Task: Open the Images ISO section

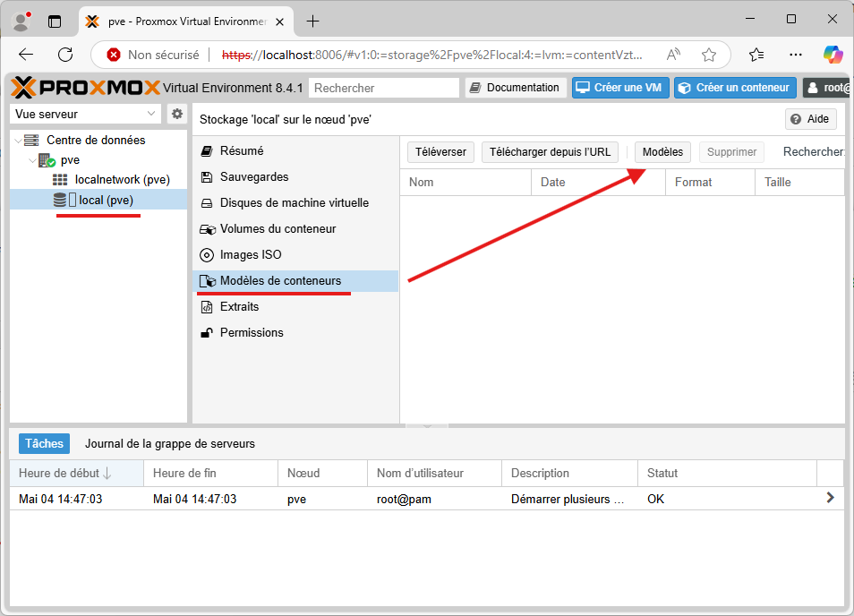Action: click(295, 255)
